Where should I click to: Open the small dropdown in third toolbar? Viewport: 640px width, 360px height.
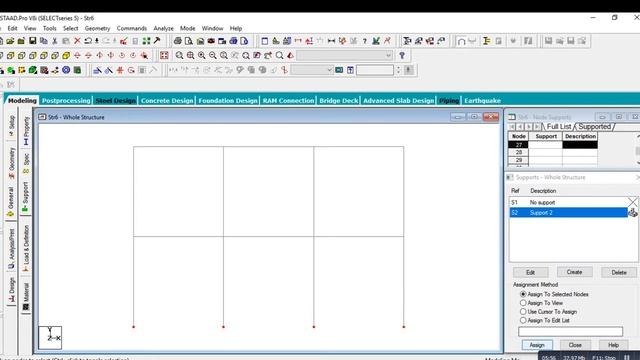tap(312, 70)
